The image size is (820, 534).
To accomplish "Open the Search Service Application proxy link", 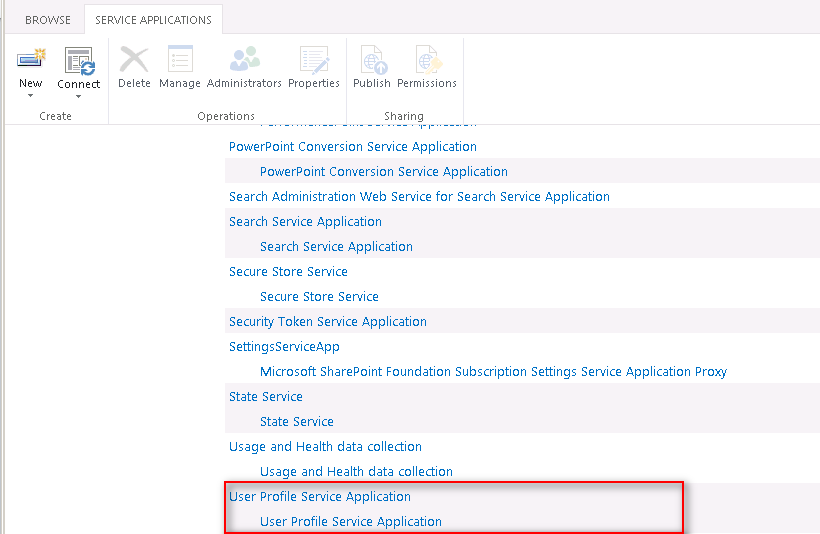I will tap(336, 247).
